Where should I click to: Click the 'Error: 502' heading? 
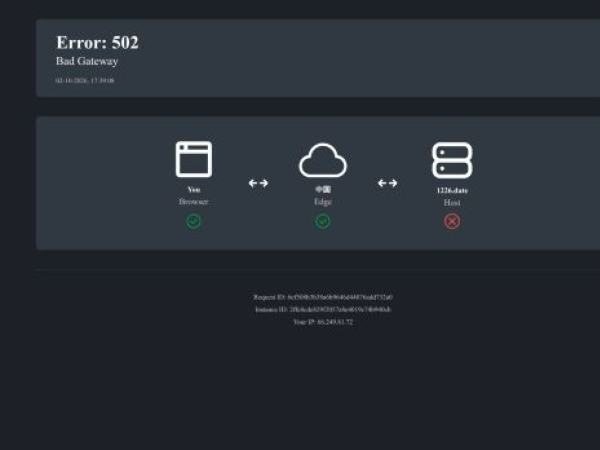point(97,43)
